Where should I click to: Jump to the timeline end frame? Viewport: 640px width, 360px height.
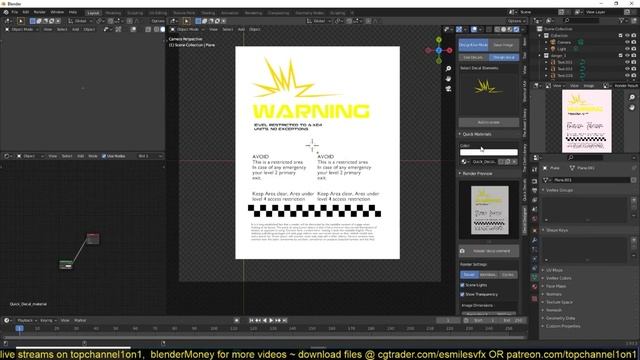tap(284, 320)
